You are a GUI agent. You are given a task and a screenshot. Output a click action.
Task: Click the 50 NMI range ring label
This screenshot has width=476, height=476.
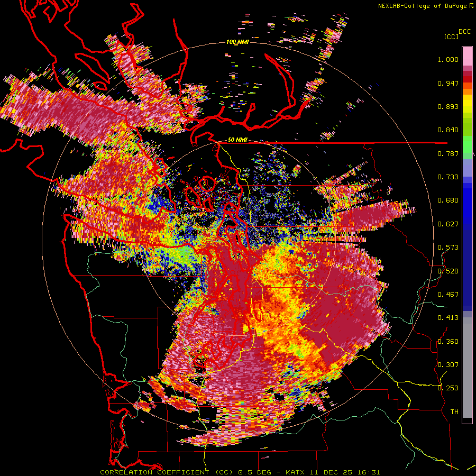pos(237,140)
